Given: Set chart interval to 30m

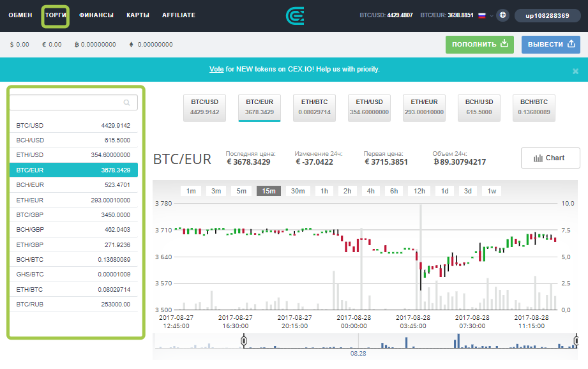Looking at the screenshot, I should pos(298,191).
